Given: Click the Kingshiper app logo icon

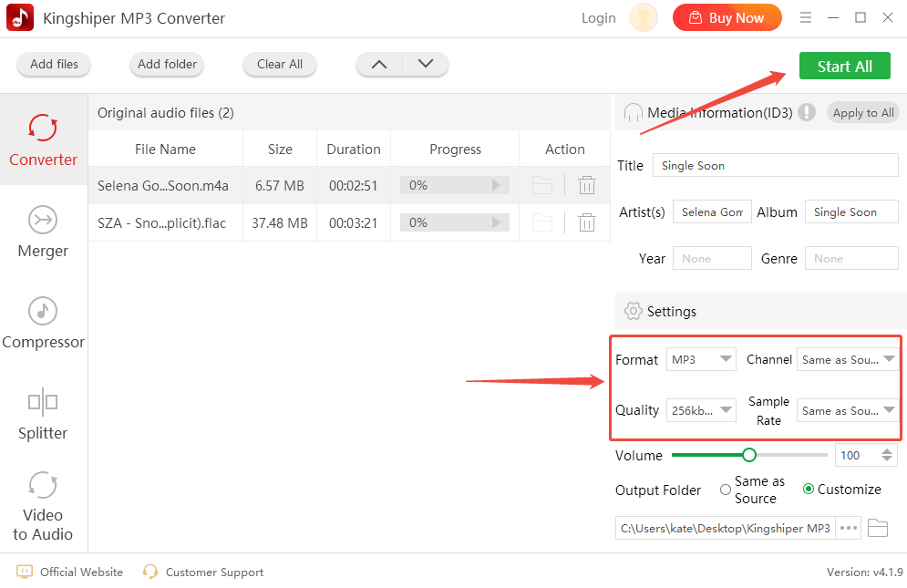Looking at the screenshot, I should point(20,17).
